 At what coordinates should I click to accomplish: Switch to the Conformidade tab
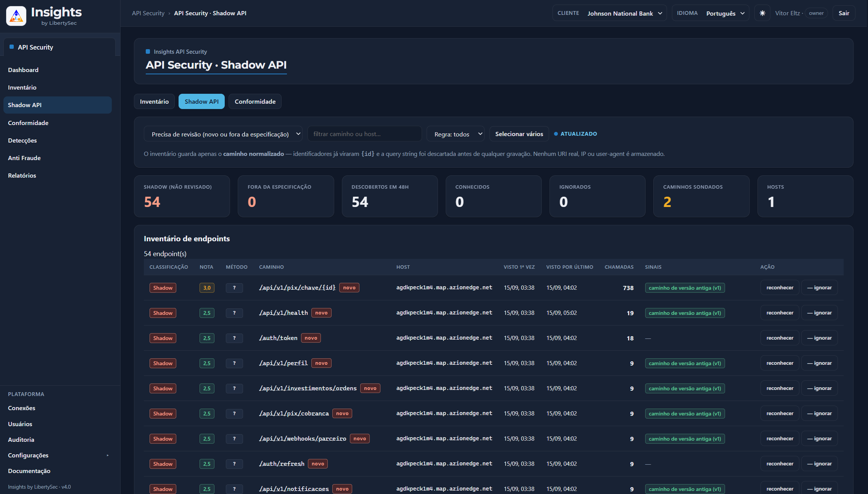point(255,101)
